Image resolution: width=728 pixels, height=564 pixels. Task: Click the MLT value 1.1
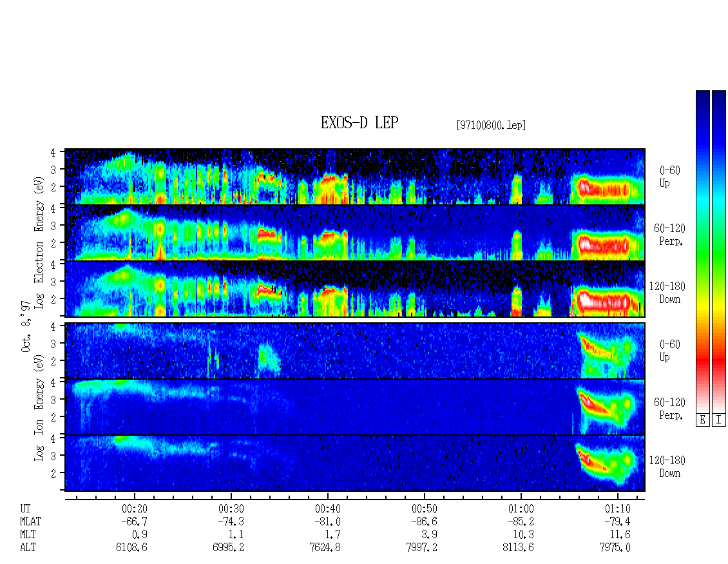(x=236, y=535)
